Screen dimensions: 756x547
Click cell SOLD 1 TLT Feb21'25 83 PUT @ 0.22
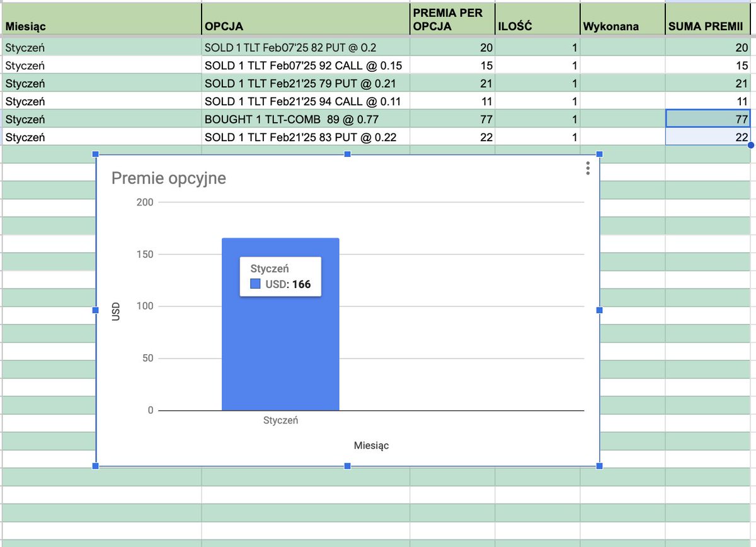(306, 136)
